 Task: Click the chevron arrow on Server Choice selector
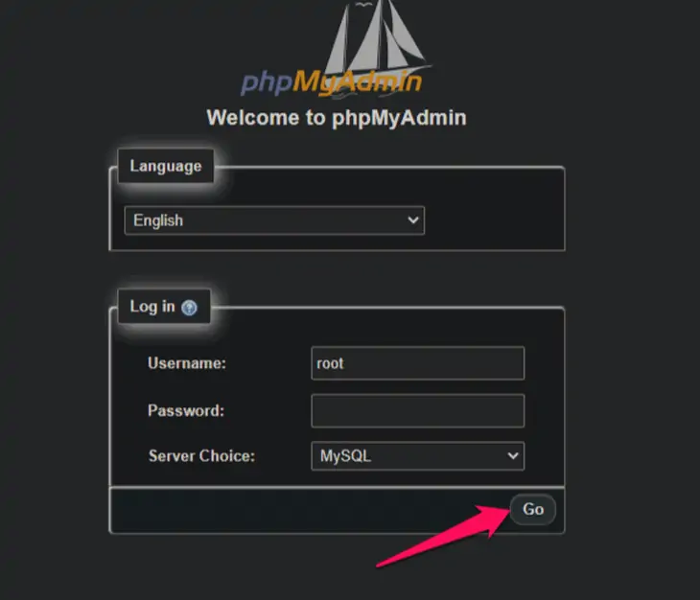pyautogui.click(x=513, y=456)
